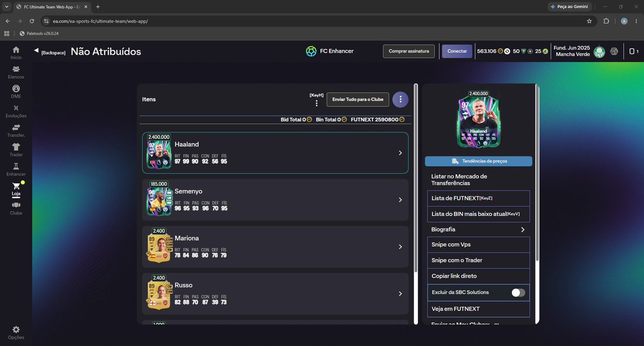Reload the browser page

(x=32, y=21)
